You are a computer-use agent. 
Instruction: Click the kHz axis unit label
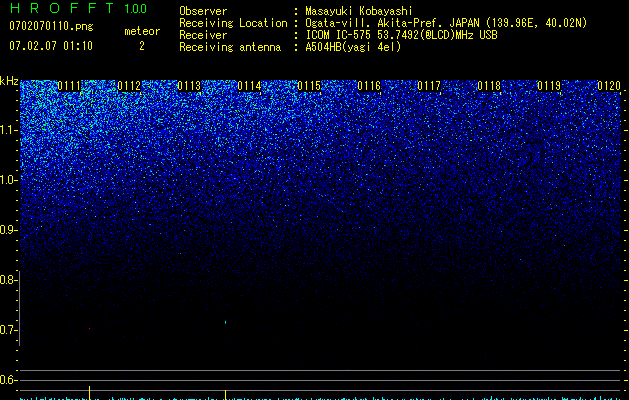[x=9, y=81]
